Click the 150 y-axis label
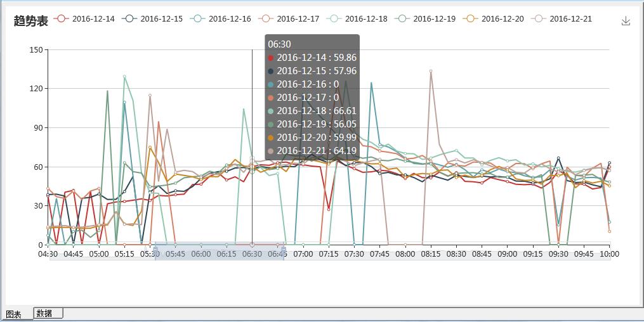Viewport: 644px width, 322px height. 36,49
